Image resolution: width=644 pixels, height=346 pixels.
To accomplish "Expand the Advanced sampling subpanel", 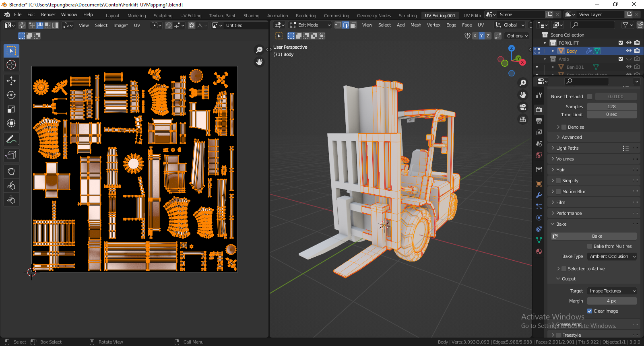I will tap(572, 137).
